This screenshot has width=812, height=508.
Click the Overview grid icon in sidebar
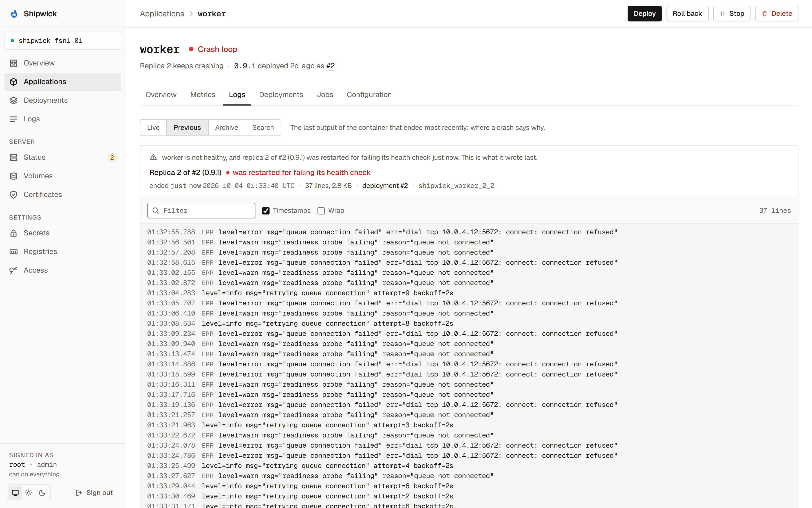click(x=14, y=63)
